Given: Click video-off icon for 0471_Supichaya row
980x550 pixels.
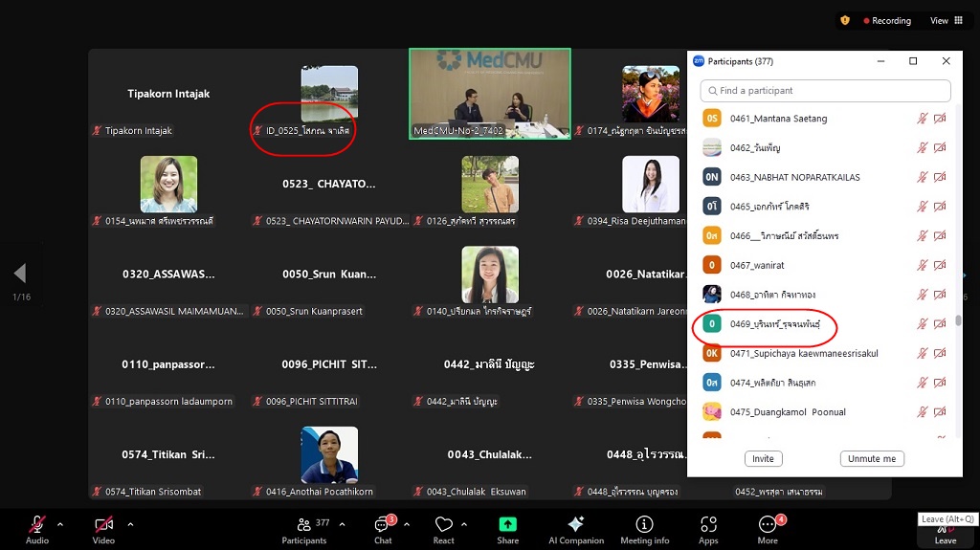Looking at the screenshot, I should coord(940,353).
